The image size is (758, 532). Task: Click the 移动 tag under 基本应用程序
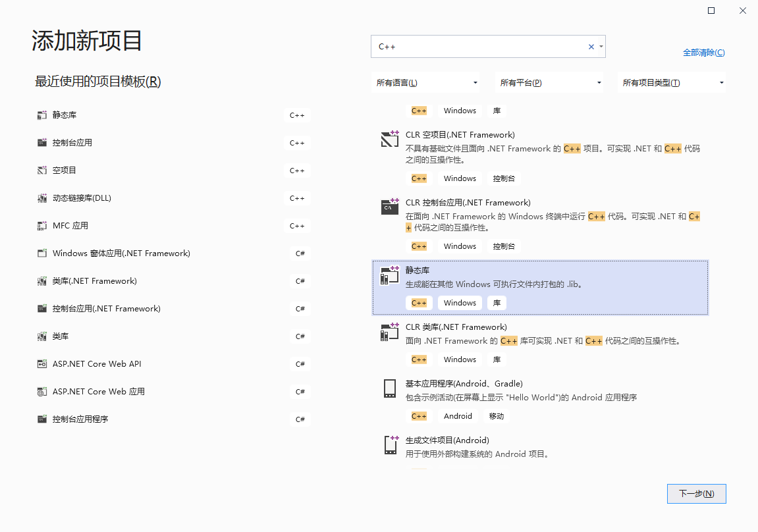(x=497, y=416)
